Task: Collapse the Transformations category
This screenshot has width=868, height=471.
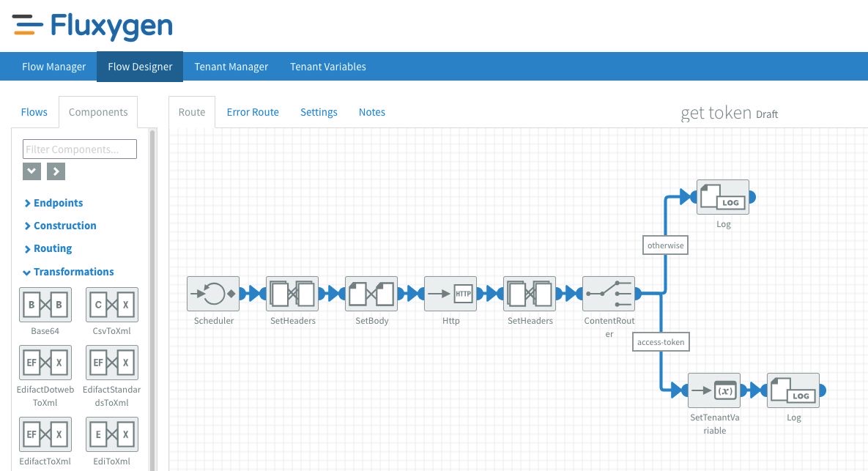Action: click(x=73, y=272)
